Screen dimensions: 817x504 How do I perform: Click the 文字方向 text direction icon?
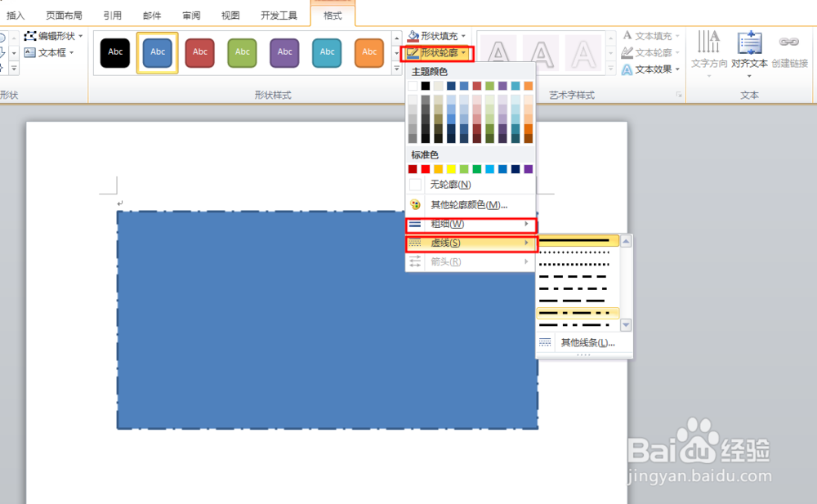click(709, 51)
